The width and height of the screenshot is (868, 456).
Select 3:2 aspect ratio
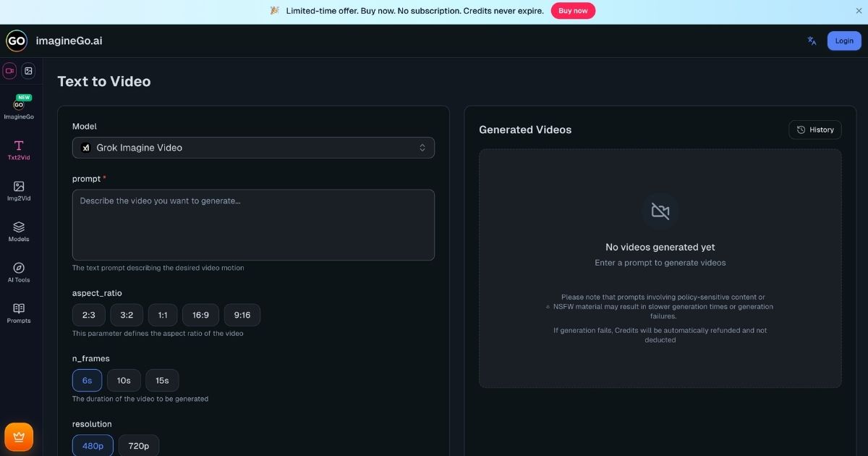coord(127,315)
